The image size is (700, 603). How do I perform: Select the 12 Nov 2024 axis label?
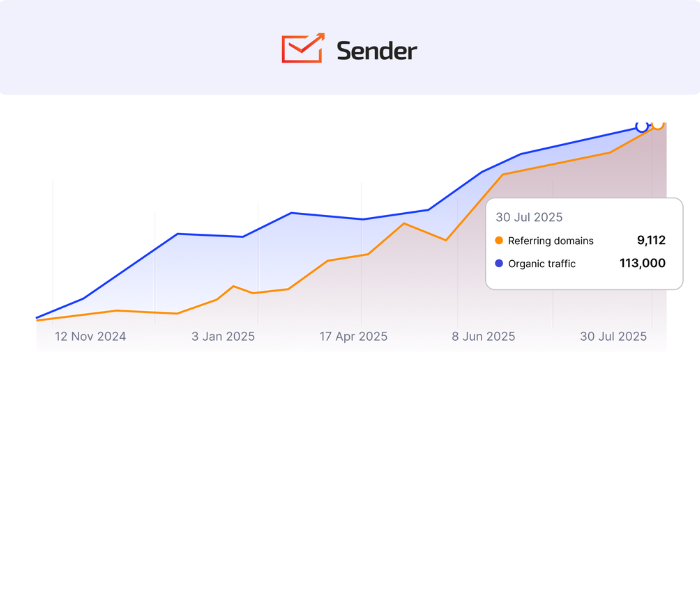click(90, 337)
